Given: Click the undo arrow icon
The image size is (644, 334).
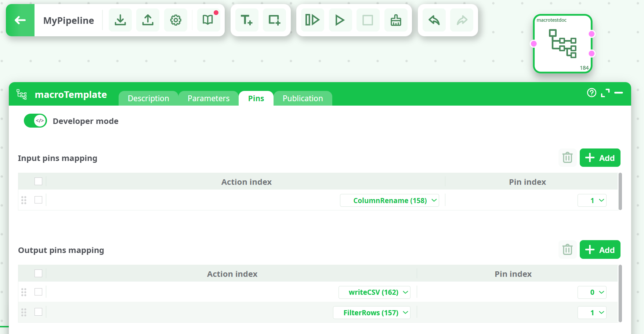Looking at the screenshot, I should point(434,20).
